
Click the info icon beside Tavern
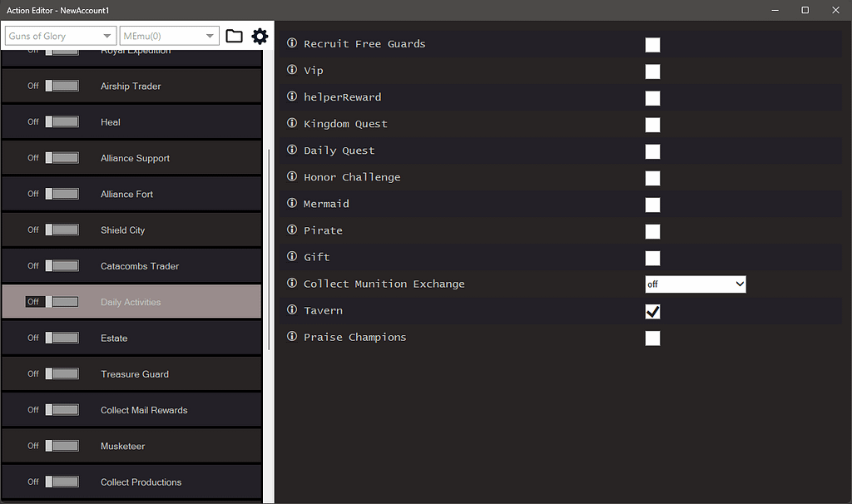coord(291,310)
